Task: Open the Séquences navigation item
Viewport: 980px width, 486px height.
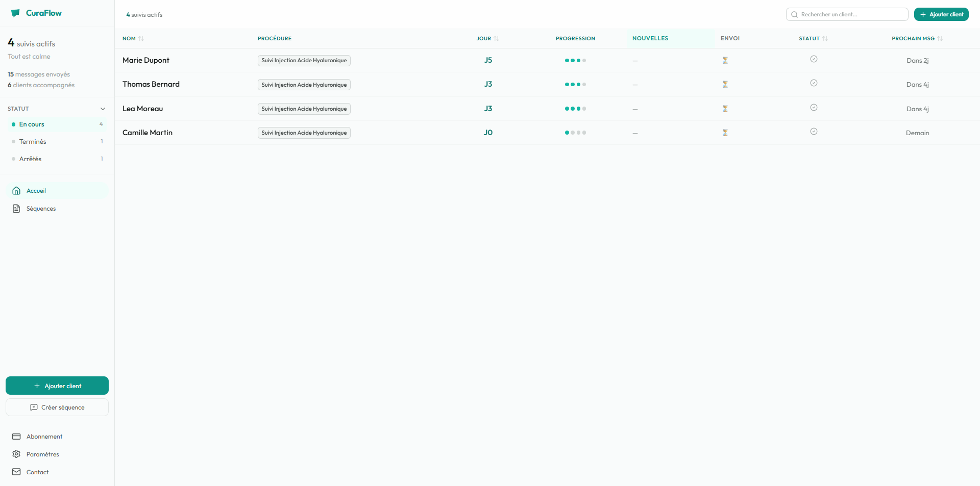Action: (x=41, y=208)
